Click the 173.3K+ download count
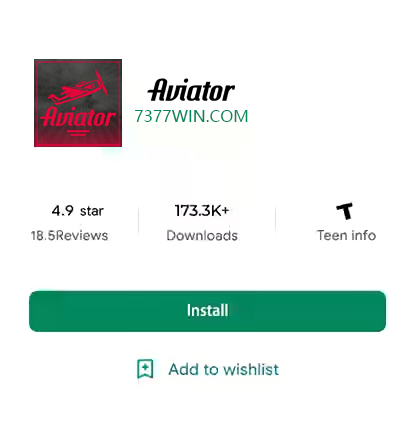 [x=202, y=210]
